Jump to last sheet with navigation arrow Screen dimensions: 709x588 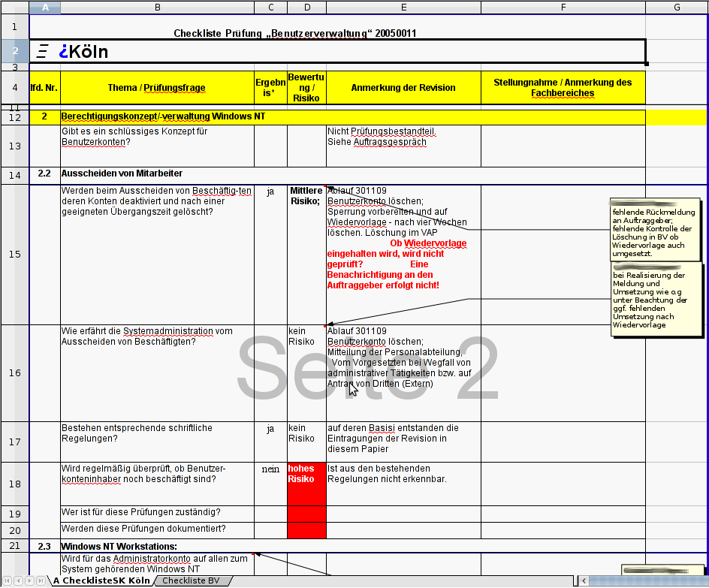point(41,580)
